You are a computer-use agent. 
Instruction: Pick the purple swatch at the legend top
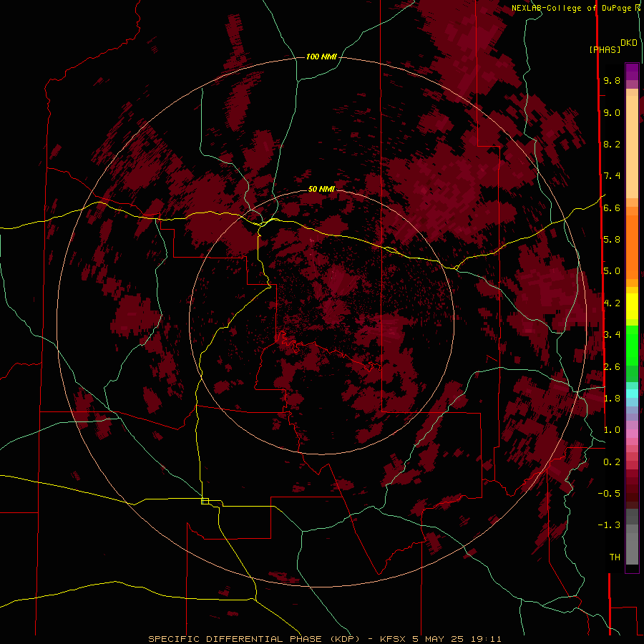click(632, 72)
